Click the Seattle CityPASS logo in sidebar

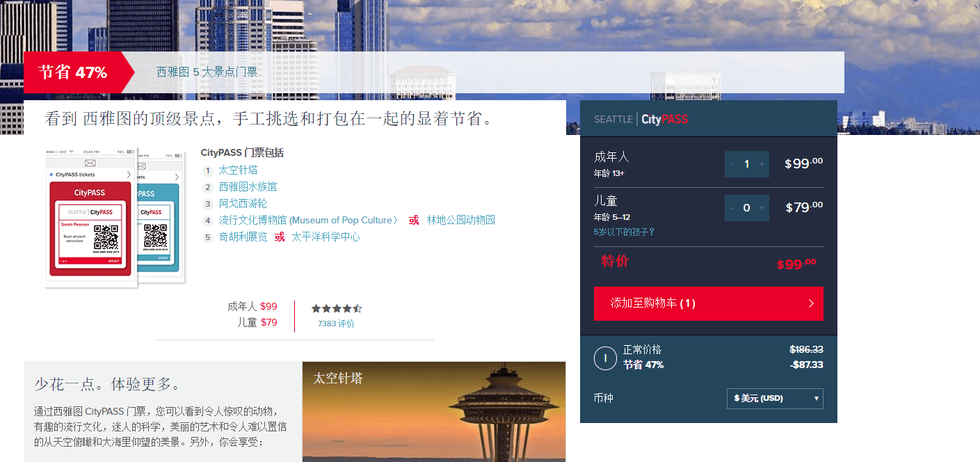[x=641, y=119]
